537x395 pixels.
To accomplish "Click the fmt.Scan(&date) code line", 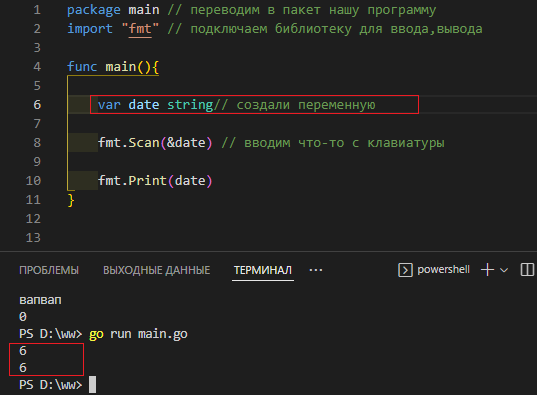I will point(155,143).
